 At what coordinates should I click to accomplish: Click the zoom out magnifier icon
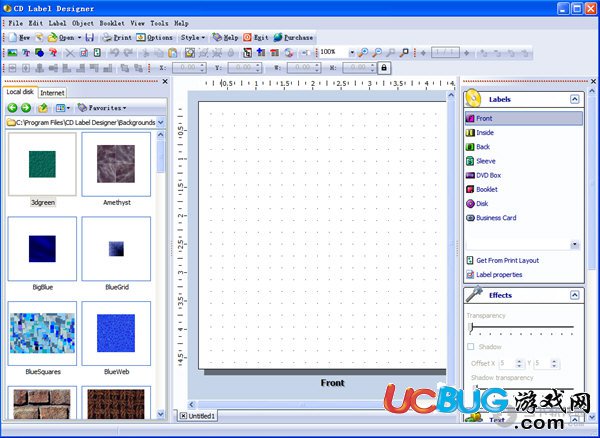pos(377,52)
